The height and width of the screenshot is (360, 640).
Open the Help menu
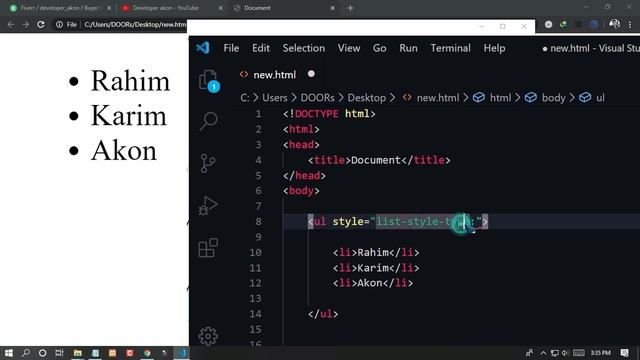coord(494,48)
